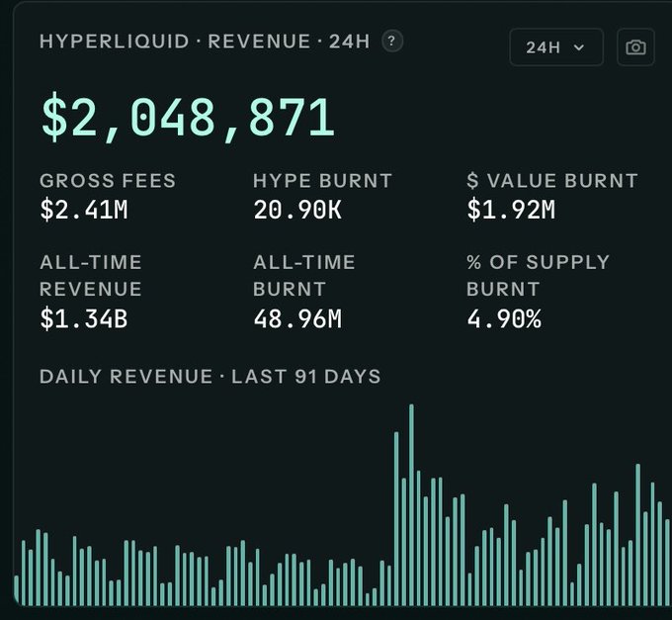Screen dimensions: 672x620
Task: Click the Hyperliquid Revenue 24H title
Action: tap(205, 42)
